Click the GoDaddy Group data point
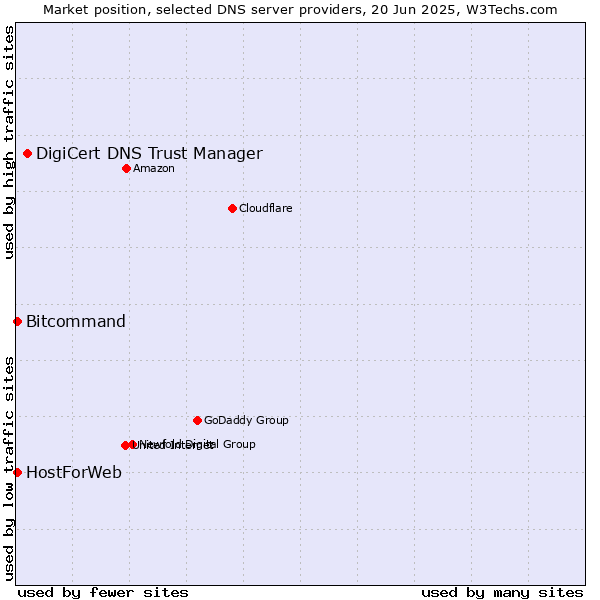Screen dimensions: 600x600 [197, 421]
